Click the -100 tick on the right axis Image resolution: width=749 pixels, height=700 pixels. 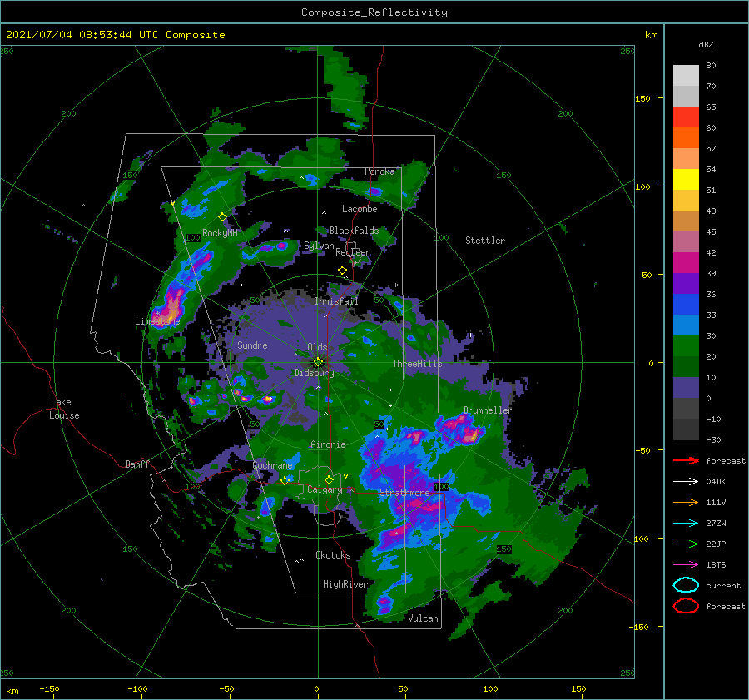pyautogui.click(x=641, y=539)
